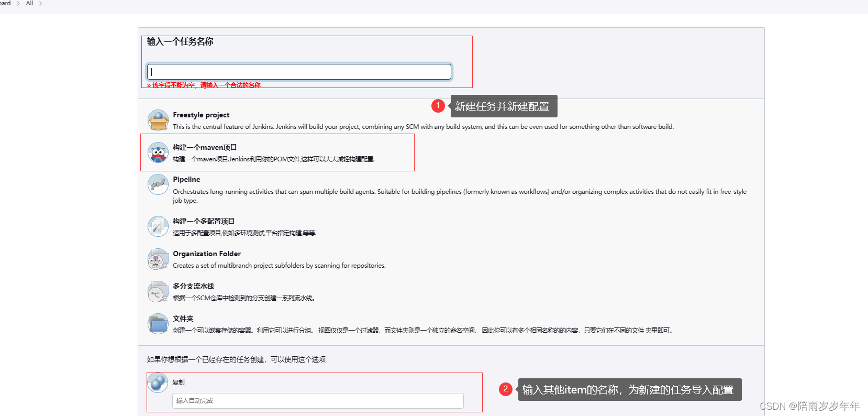Click the 多分支流水线 description text

(243, 298)
